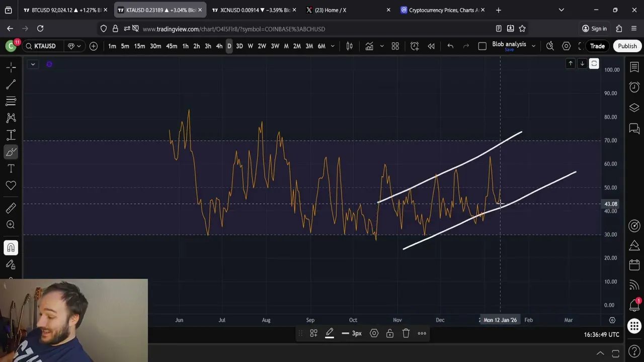Switch to the 1h timeframe
Viewport: 644px width, 362px height.
[x=185, y=46]
